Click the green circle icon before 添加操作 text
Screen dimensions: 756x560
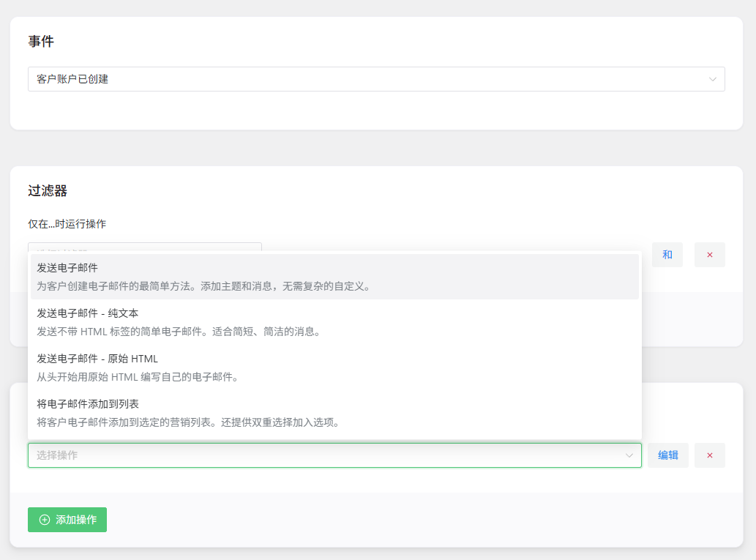click(x=45, y=520)
